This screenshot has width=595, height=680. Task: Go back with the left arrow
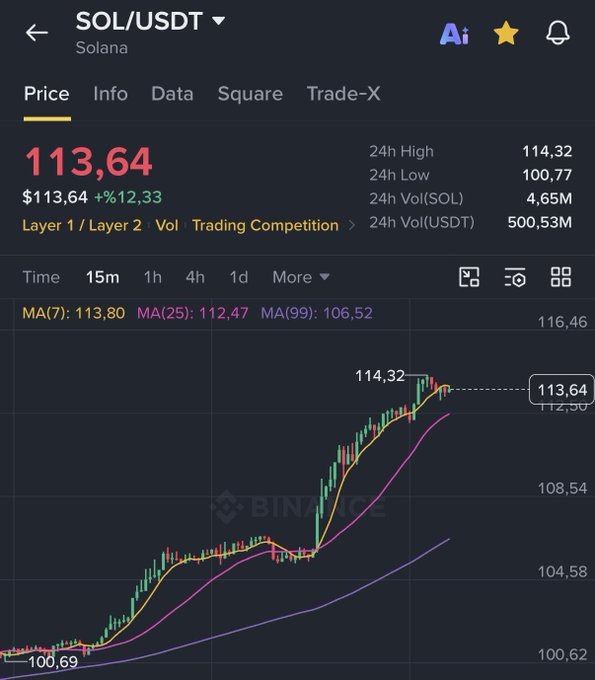36,33
